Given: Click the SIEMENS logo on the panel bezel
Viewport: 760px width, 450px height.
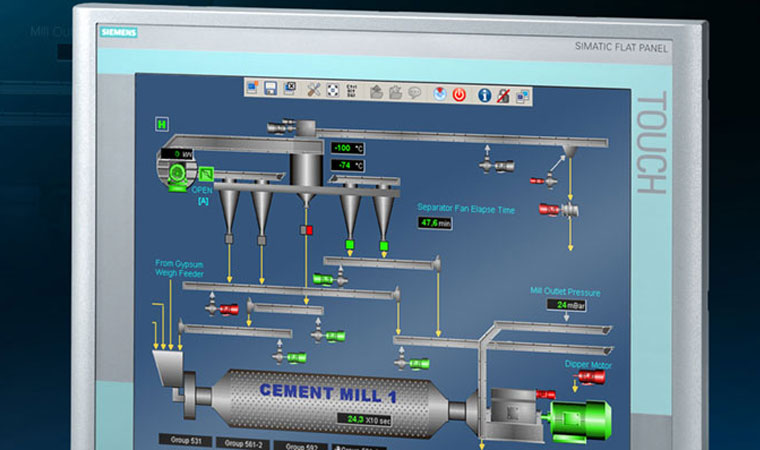Looking at the screenshot, I should (119, 32).
